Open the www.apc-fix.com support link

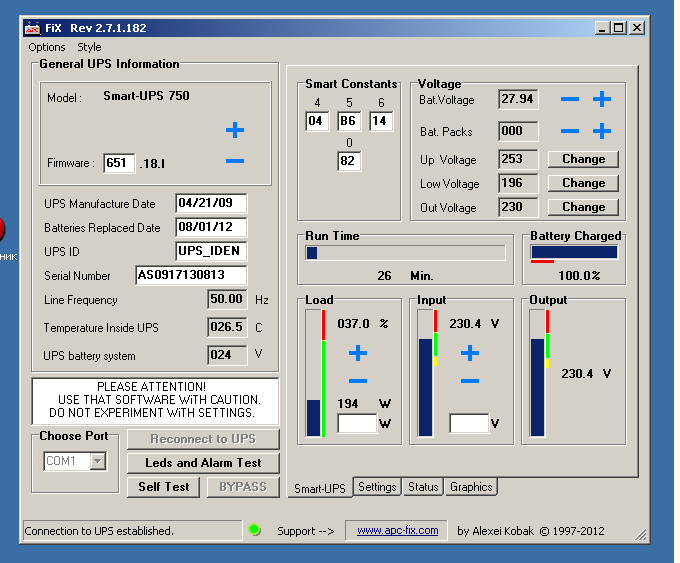coord(397,530)
